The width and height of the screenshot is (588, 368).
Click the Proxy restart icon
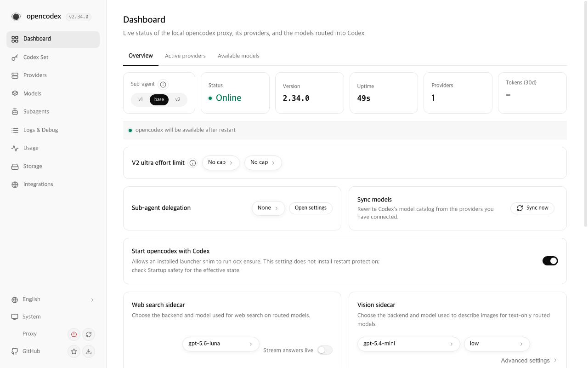pyautogui.click(x=89, y=334)
